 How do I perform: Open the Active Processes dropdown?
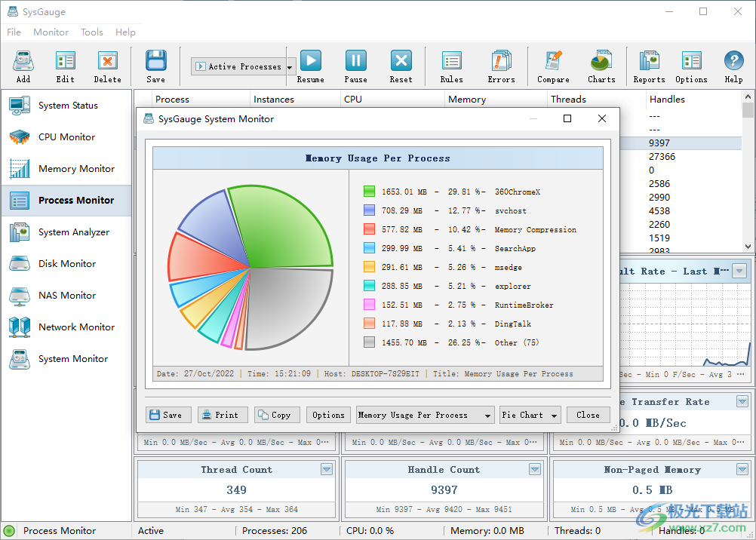tap(244, 66)
